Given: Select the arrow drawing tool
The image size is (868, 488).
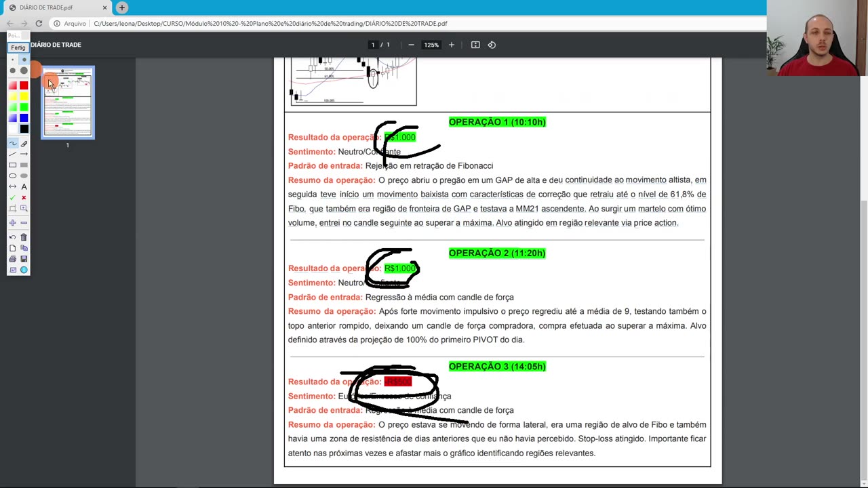Looking at the screenshot, I should click(x=24, y=154).
